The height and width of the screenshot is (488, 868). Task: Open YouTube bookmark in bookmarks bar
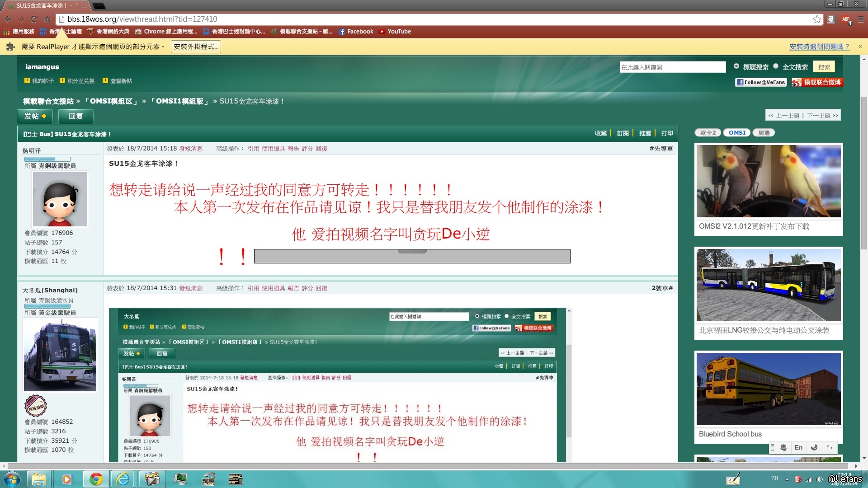pos(395,32)
